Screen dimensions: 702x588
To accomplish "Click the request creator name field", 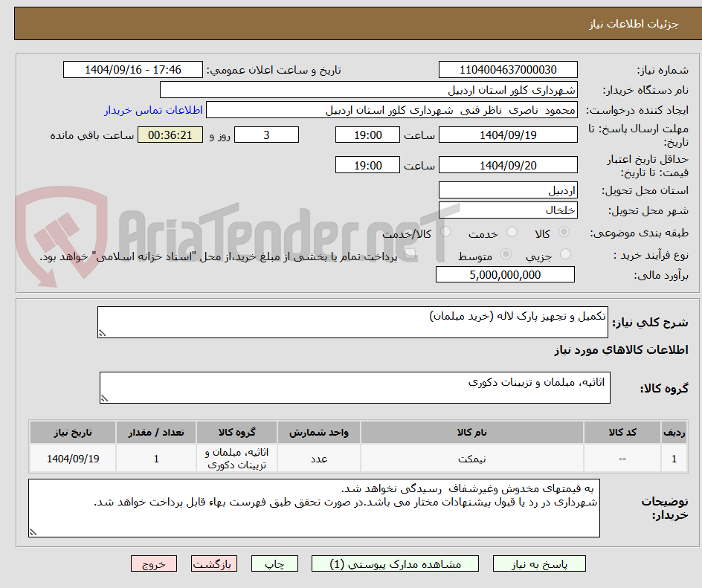I will point(392,110).
